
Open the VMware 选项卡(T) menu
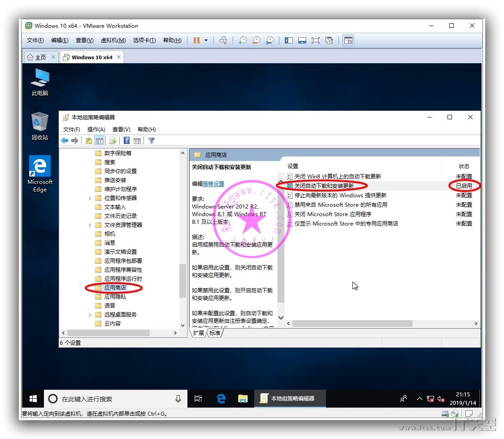click(x=144, y=40)
